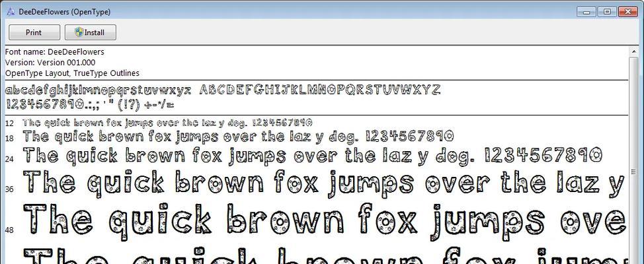Click the Install button
Viewport: 644px width, 264px height.
[x=91, y=32]
